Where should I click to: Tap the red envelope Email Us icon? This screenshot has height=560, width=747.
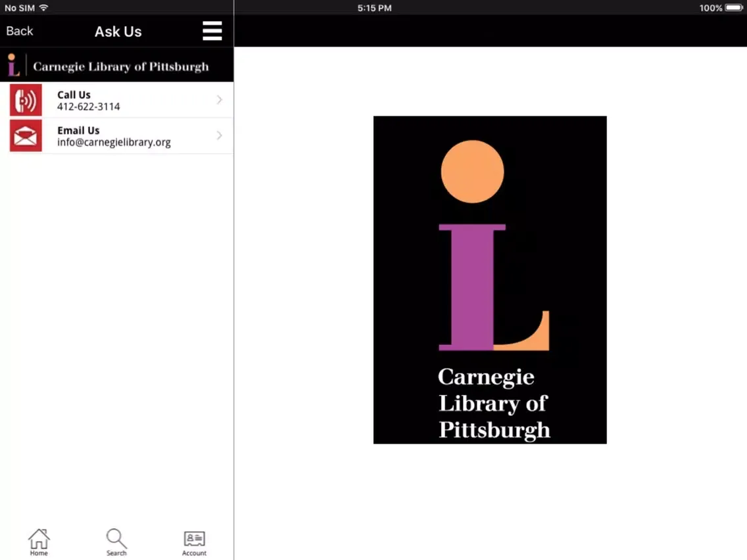tap(26, 135)
